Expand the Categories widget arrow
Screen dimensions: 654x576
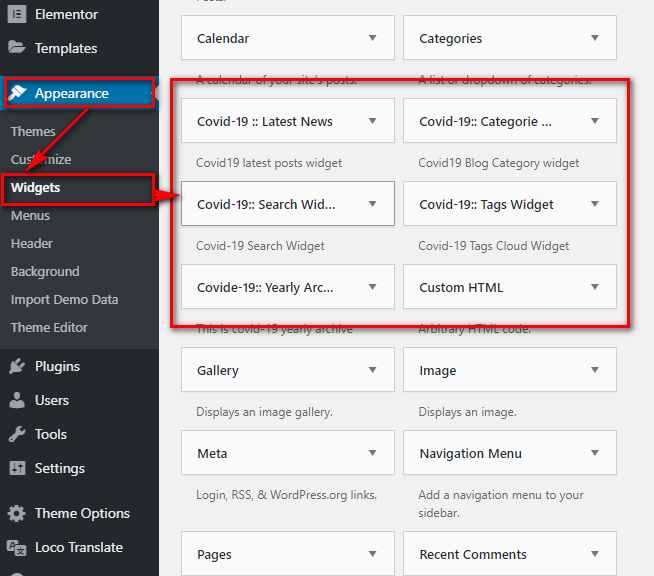pos(595,38)
